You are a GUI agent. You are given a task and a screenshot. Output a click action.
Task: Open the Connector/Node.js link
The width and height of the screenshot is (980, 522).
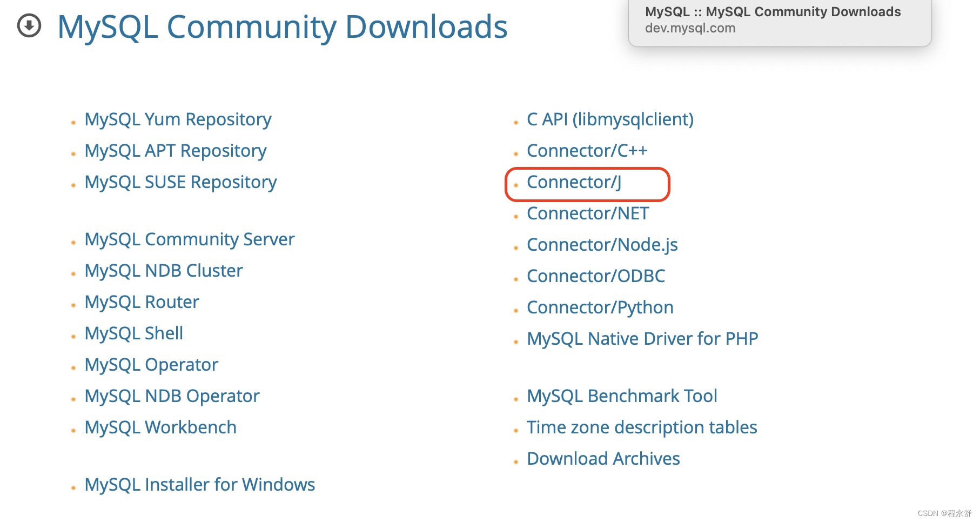click(602, 245)
